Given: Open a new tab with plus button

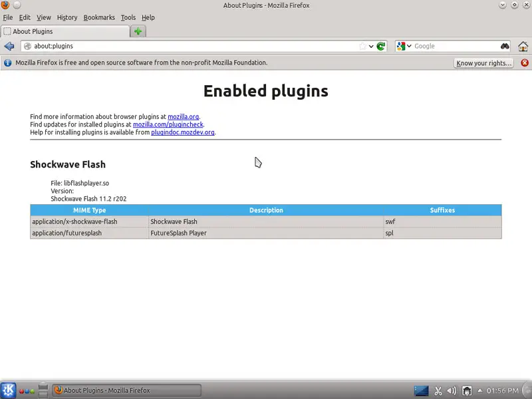Looking at the screenshot, I should (x=138, y=31).
